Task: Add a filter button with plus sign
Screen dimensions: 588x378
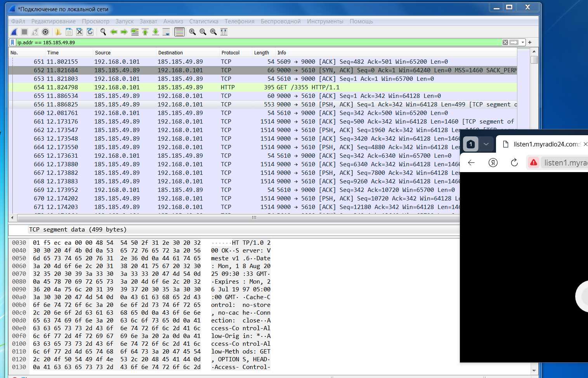Action: 530,42
